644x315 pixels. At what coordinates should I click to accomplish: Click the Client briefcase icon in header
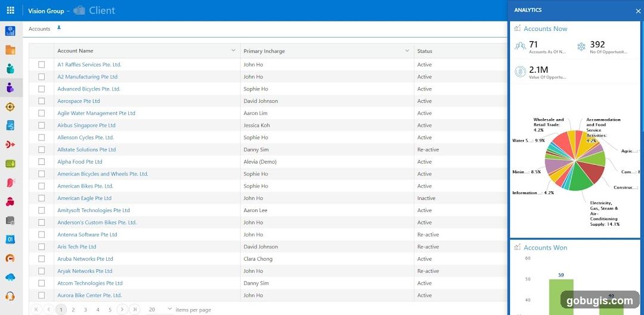[x=79, y=11]
